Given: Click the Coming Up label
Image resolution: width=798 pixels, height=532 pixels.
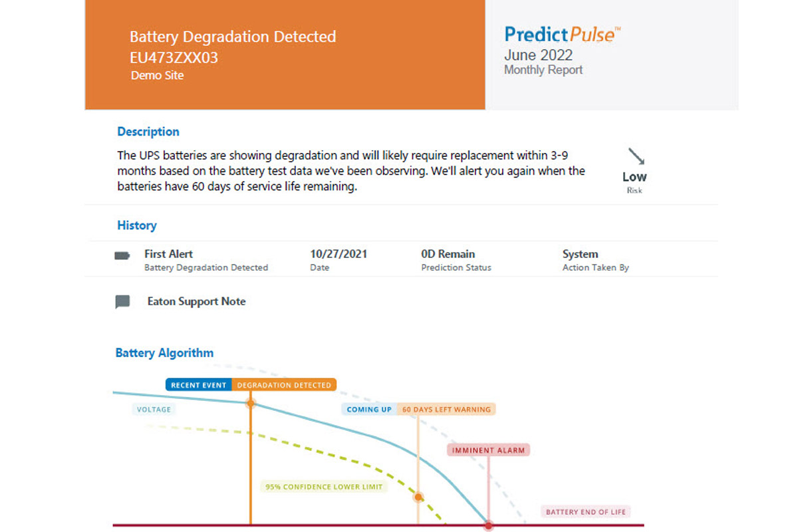Looking at the screenshot, I should point(369,410).
